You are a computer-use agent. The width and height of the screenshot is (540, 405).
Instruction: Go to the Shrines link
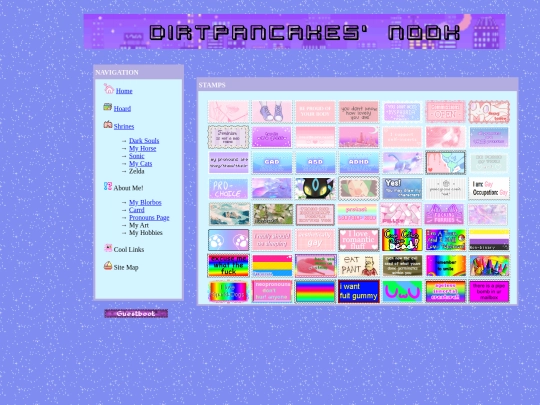click(x=124, y=126)
